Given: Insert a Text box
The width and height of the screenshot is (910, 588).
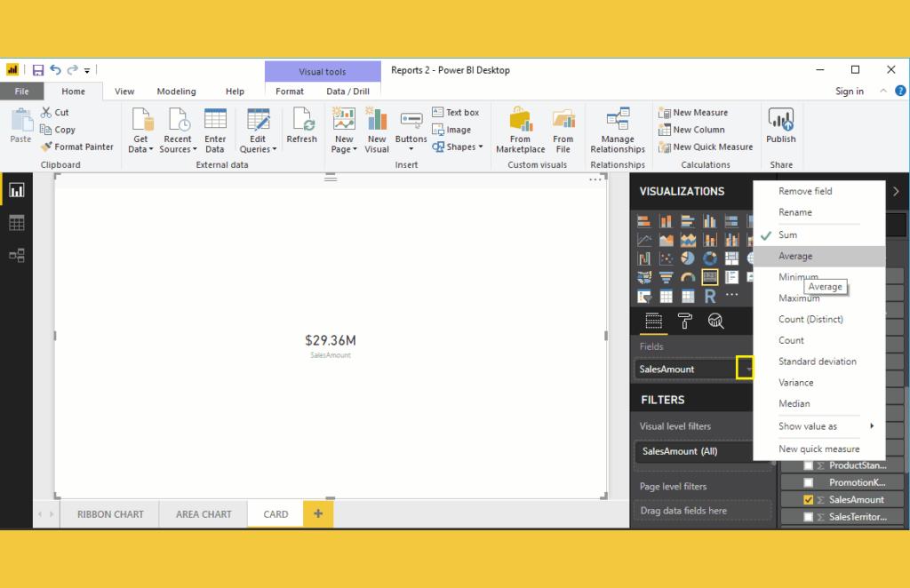Looking at the screenshot, I should [x=456, y=113].
